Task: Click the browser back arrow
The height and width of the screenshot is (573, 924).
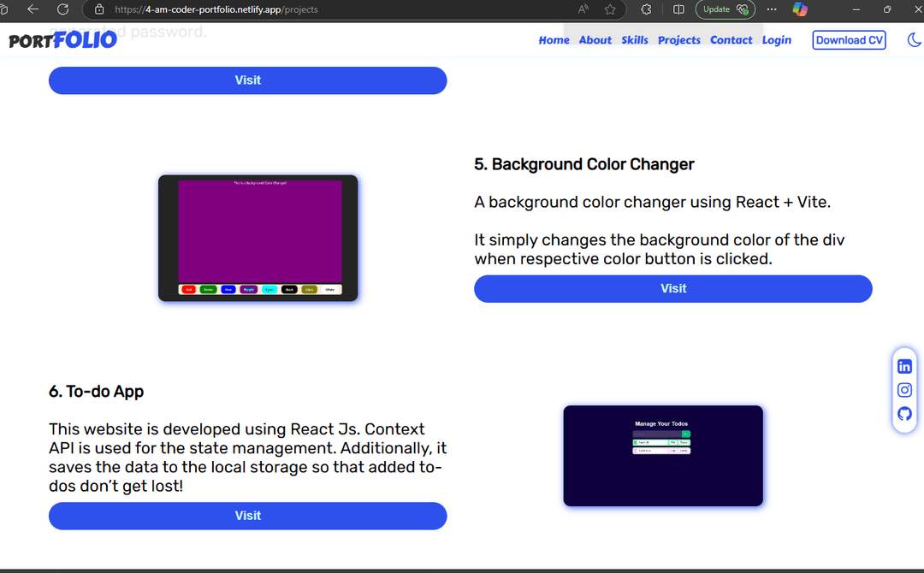Action: coord(33,9)
